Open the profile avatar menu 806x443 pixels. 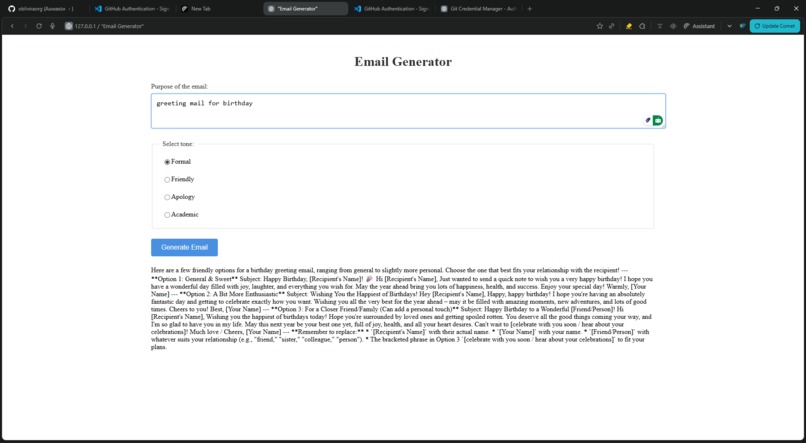coord(742,26)
